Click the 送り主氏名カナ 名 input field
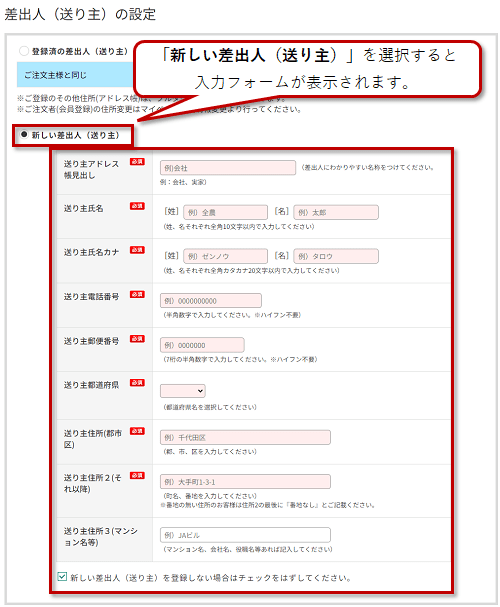The height and width of the screenshot is (607, 500). point(336,256)
